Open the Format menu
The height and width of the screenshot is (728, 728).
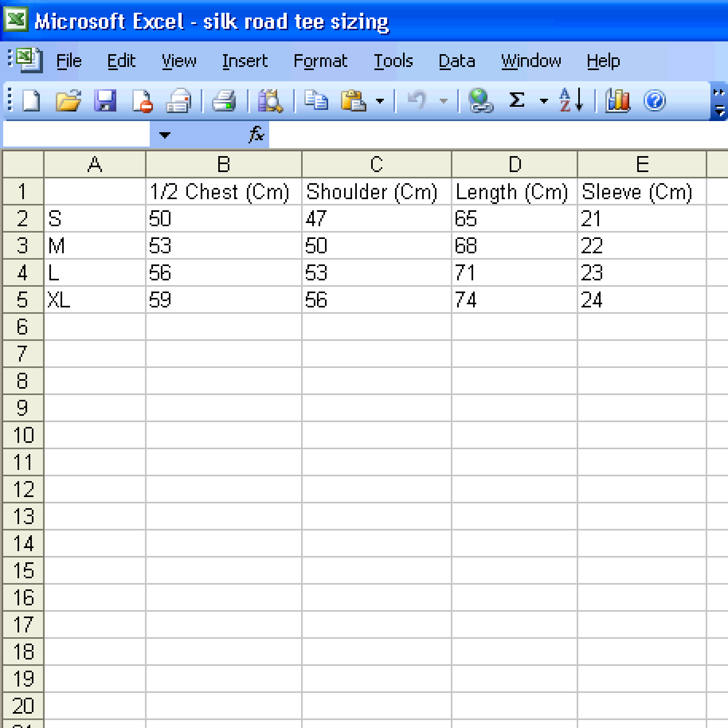320,61
